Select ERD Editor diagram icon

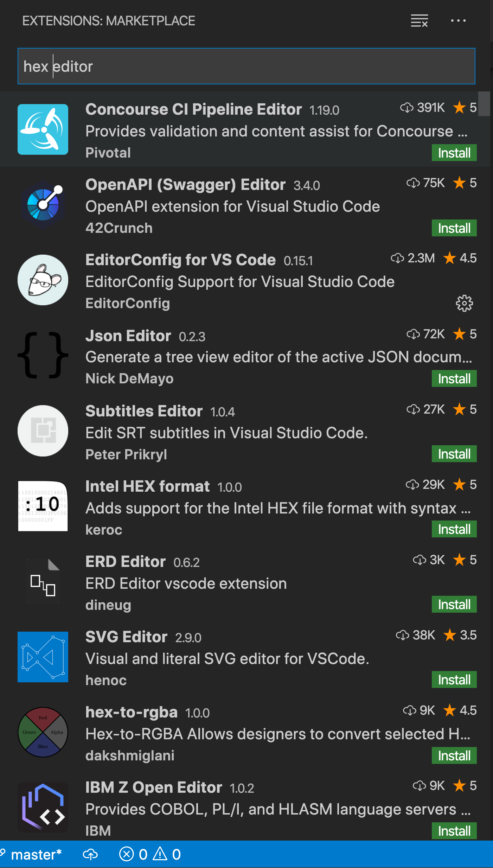[43, 581]
